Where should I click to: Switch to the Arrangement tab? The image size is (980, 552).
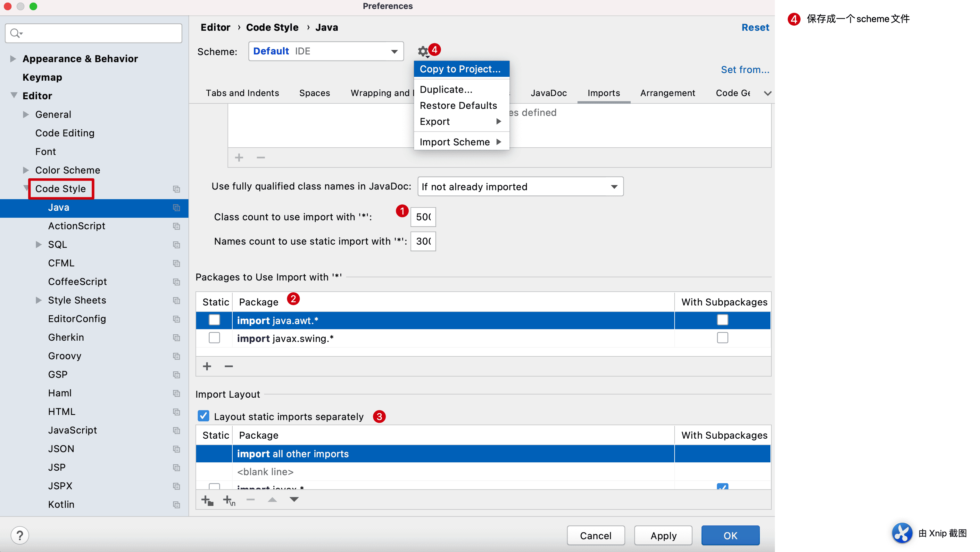point(667,93)
